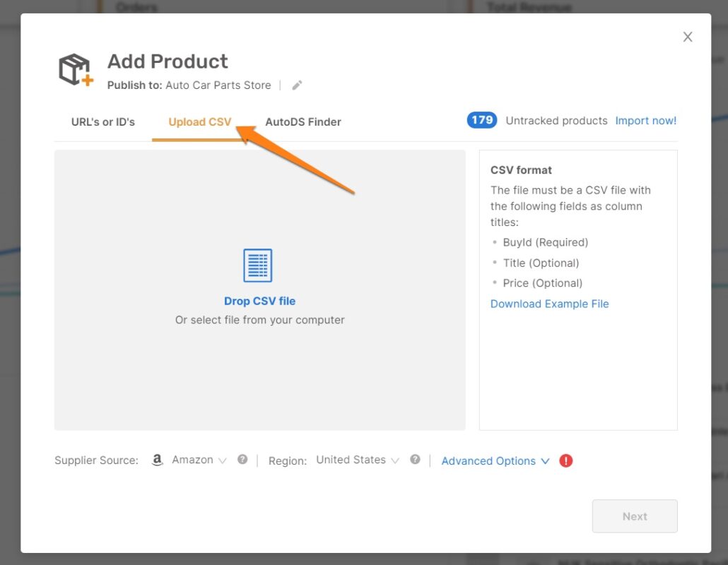Click the Drop CSV file text
Image resolution: width=728 pixels, height=565 pixels.
tap(259, 301)
